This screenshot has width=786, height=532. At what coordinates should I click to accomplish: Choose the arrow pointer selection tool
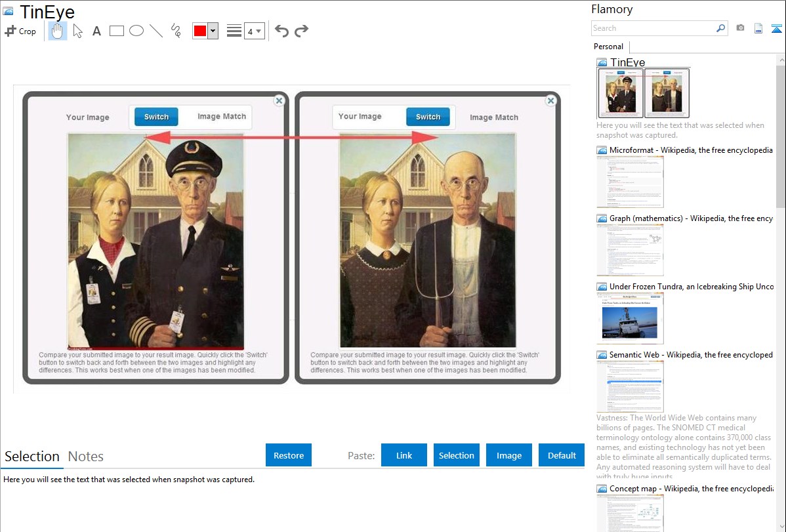pyautogui.click(x=77, y=31)
